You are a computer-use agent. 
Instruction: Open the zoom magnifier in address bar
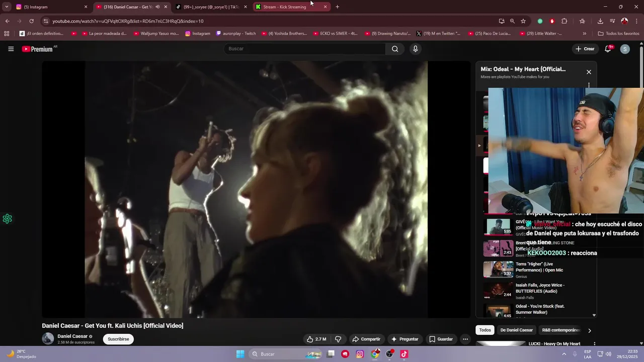pos(512,21)
